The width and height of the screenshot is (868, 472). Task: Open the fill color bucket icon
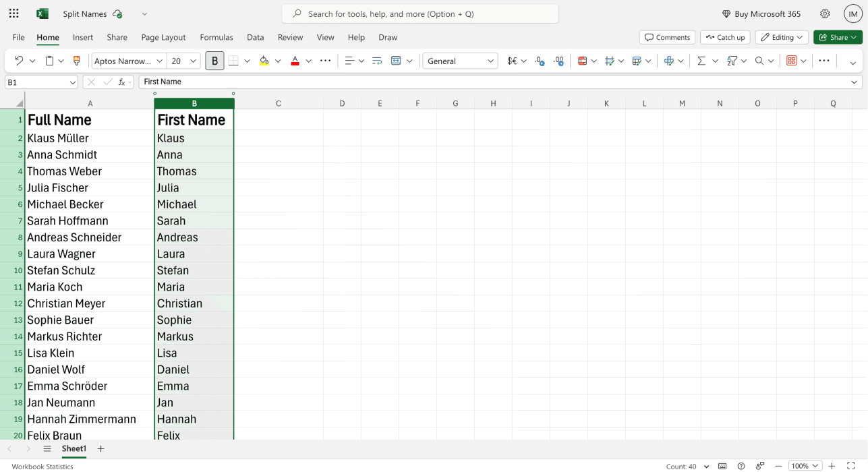point(266,61)
